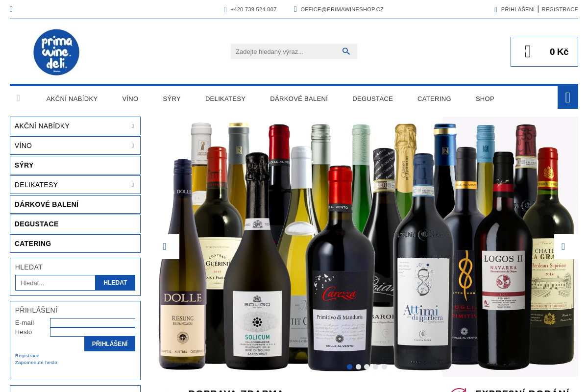Image resolution: width=588 pixels, height=392 pixels.
Task: Open the blue search panel button in navigation
Action: (x=567, y=98)
